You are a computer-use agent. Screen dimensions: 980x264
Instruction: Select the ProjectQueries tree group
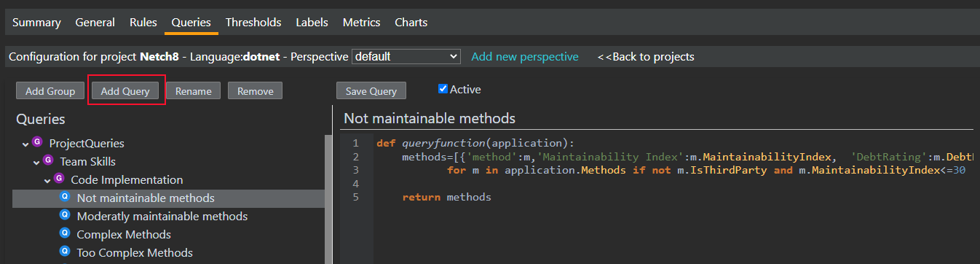pyautogui.click(x=87, y=144)
